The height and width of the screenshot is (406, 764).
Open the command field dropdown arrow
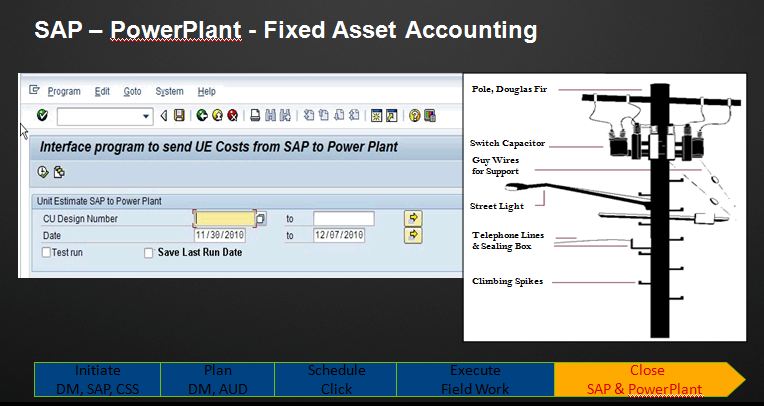click(x=146, y=116)
